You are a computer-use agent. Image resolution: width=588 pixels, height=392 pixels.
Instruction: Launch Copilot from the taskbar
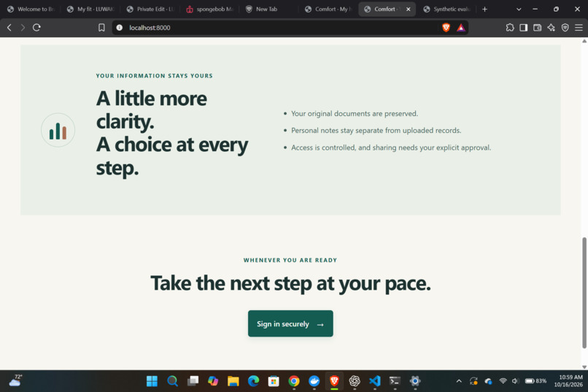point(213,381)
